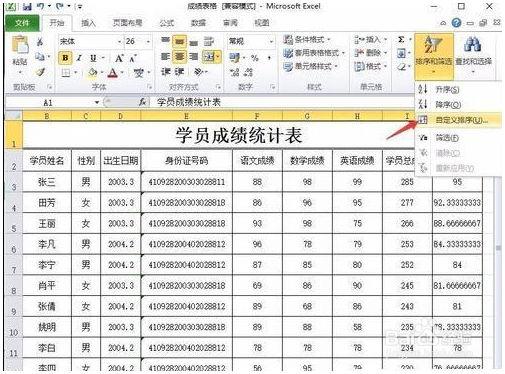Increase font size with larger A
505x374 pixels.
119,58
